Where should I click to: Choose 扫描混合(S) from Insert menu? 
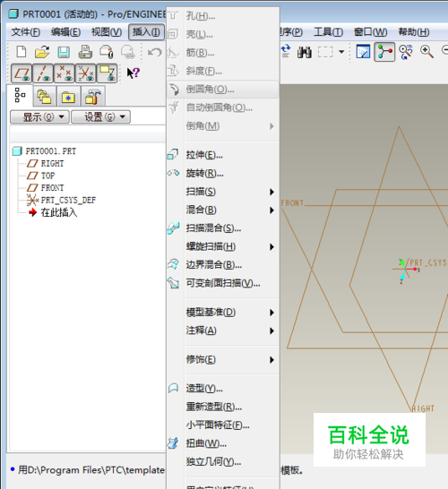point(223,228)
